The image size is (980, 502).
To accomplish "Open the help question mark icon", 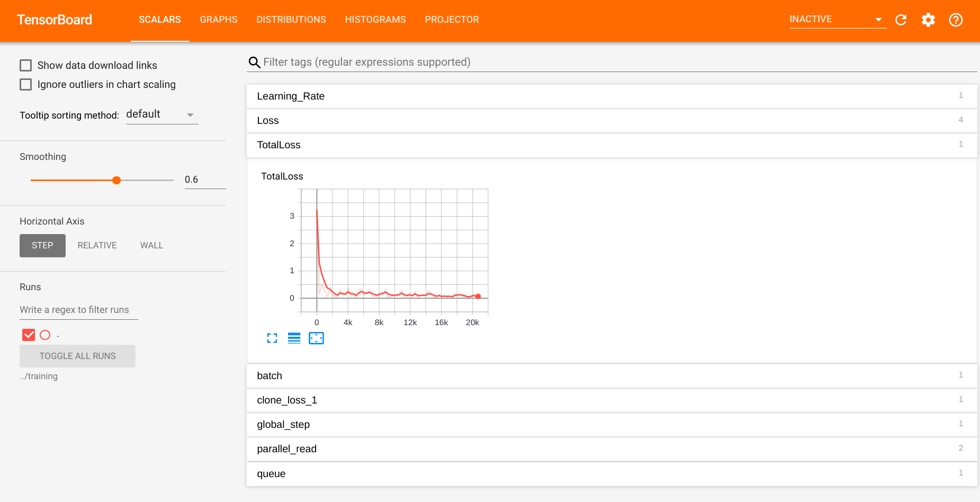I will pos(956,20).
